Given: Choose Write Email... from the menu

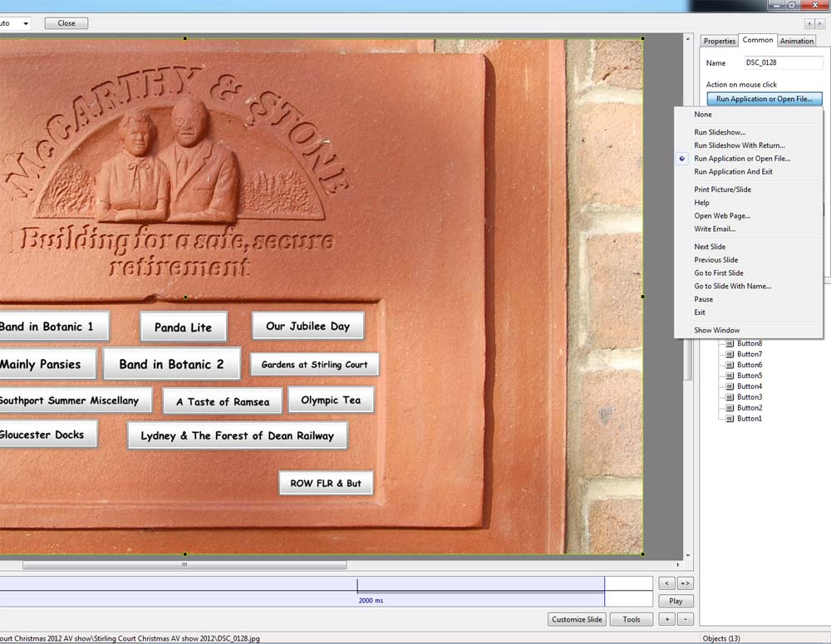Looking at the screenshot, I should [x=715, y=229].
